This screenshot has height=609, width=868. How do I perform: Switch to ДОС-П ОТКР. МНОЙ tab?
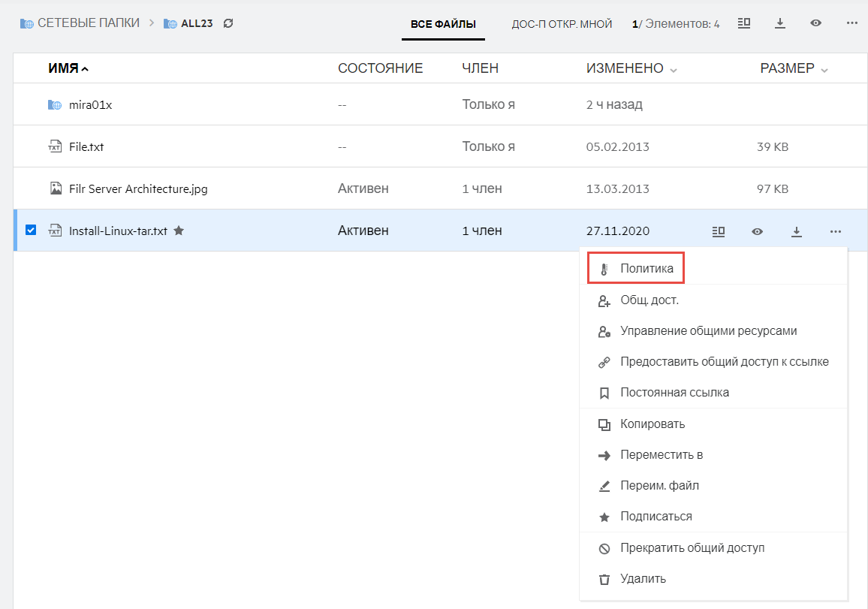pyautogui.click(x=562, y=24)
